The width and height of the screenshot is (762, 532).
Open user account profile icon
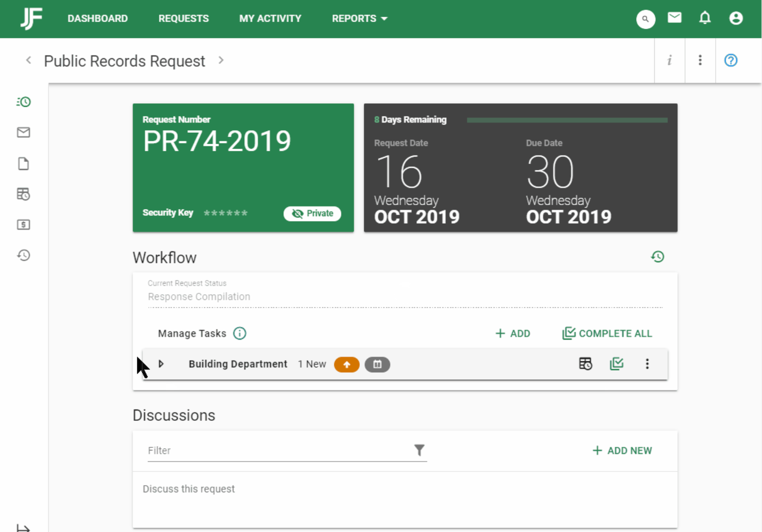pyautogui.click(x=736, y=18)
